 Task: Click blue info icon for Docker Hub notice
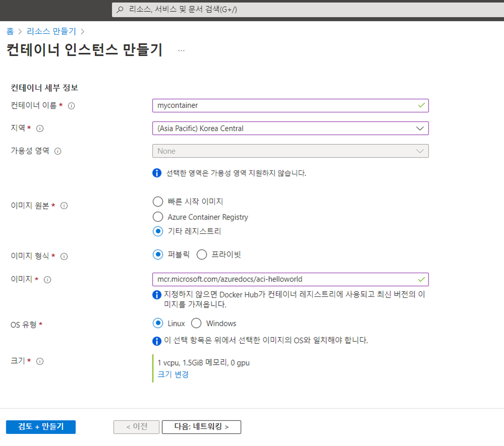[x=157, y=295]
